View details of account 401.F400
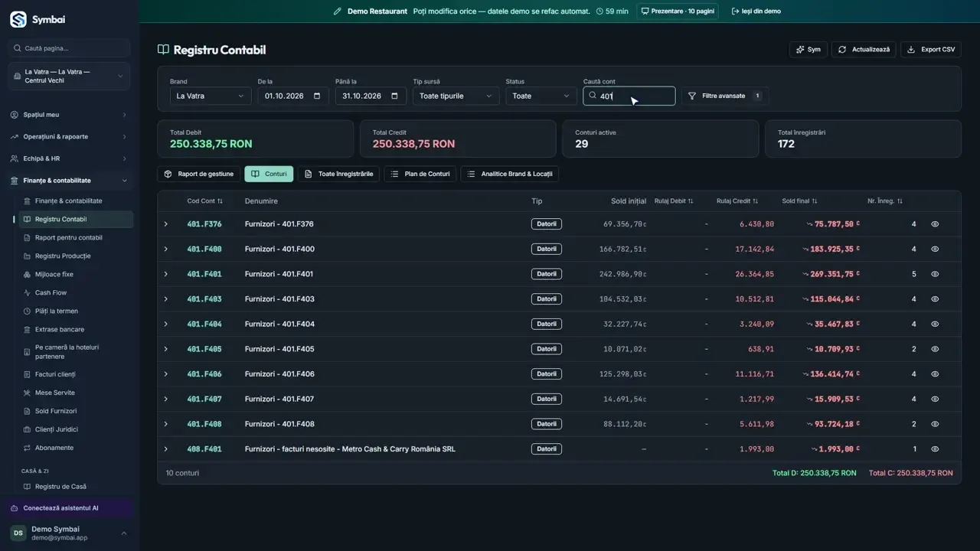Viewport: 980px width, 551px height. (935, 249)
